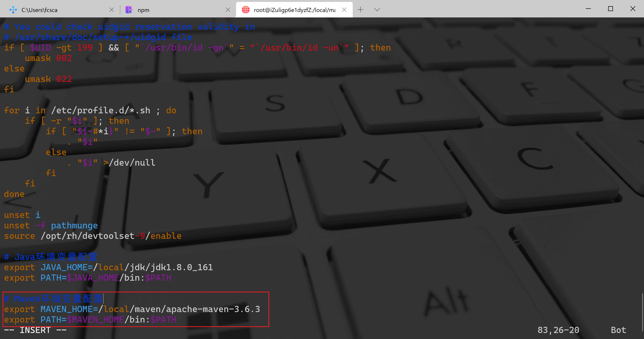This screenshot has height=339, width=644.
Task: Click the purple npm tab icon
Action: coord(129,10)
